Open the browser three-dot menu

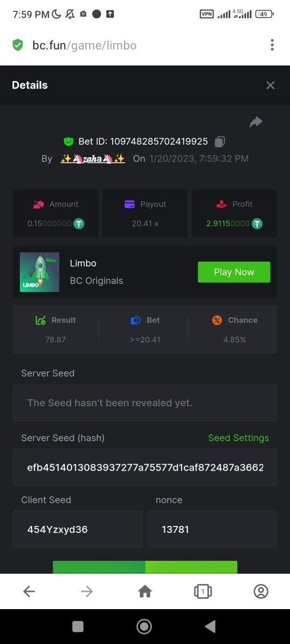click(272, 45)
